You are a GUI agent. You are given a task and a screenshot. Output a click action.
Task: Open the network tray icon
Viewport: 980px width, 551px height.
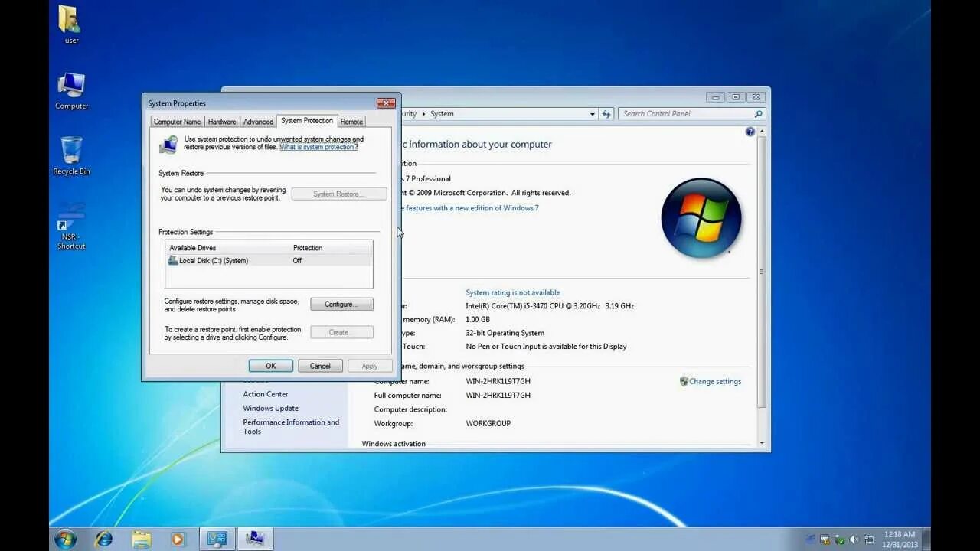coord(869,540)
